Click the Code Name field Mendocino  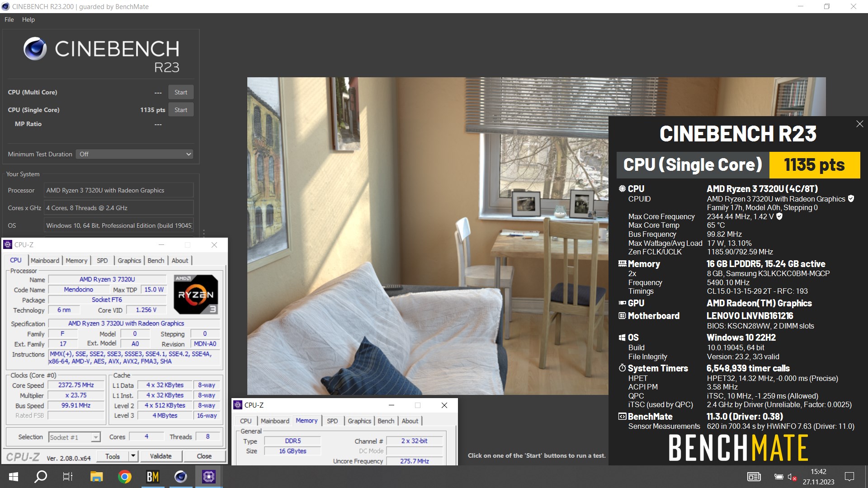coord(78,290)
